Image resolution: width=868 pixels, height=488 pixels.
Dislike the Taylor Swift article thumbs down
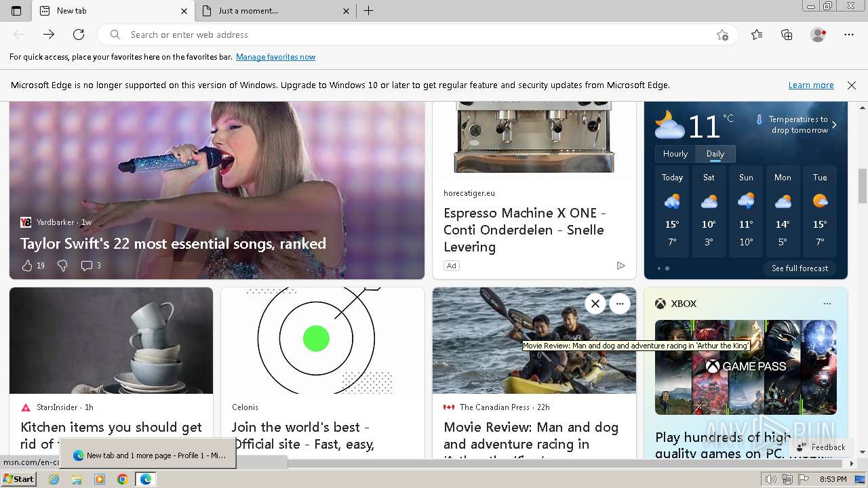62,266
